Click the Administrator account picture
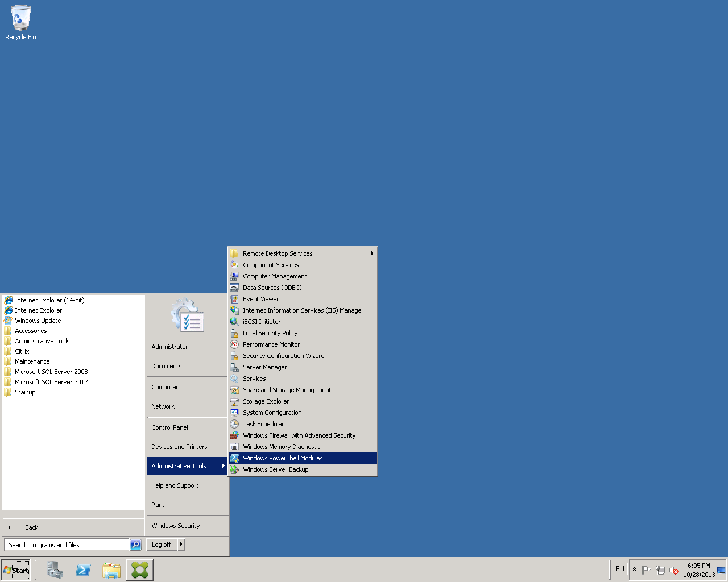 187,315
